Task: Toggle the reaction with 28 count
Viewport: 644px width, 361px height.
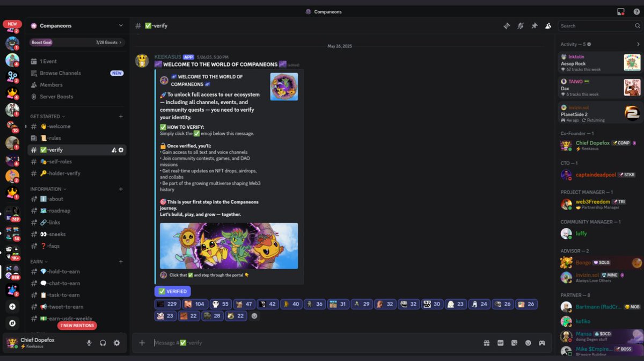Action: 212,316
